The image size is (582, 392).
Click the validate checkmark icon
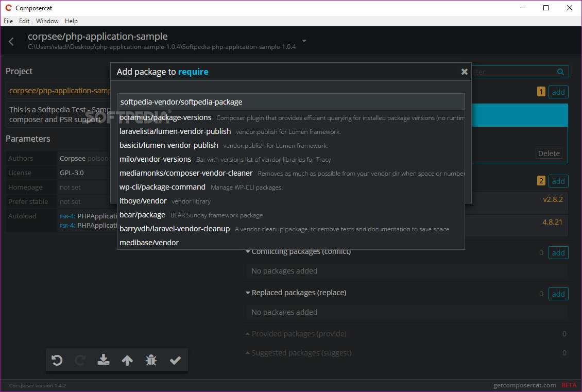(175, 360)
